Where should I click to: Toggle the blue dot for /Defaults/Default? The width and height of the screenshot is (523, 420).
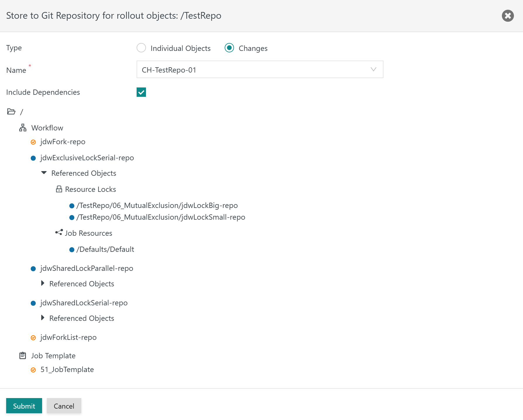tap(72, 250)
